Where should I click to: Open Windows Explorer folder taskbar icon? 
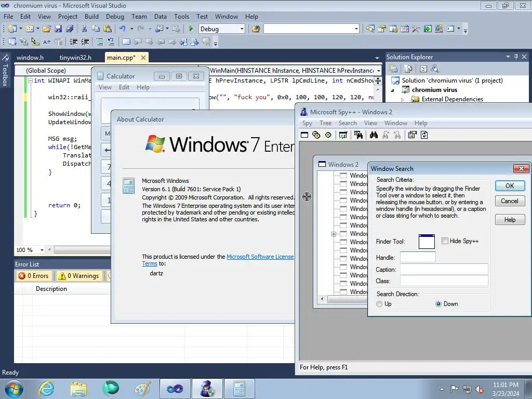[x=78, y=389]
